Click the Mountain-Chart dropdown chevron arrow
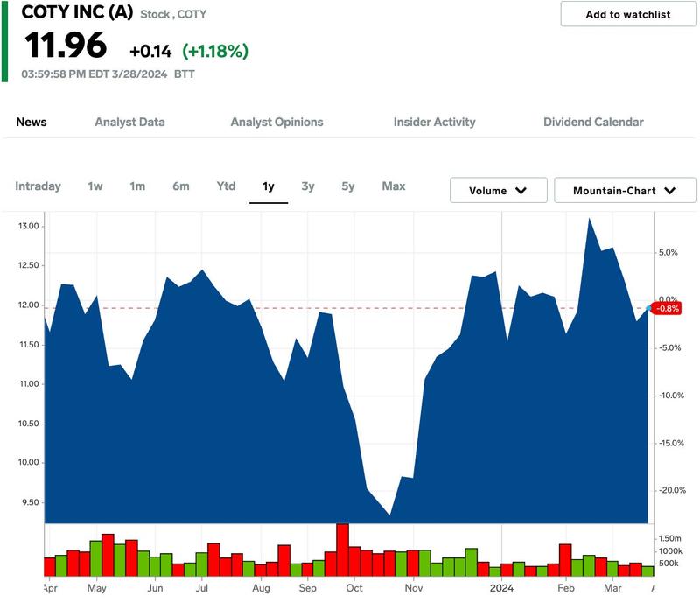 coord(669,191)
